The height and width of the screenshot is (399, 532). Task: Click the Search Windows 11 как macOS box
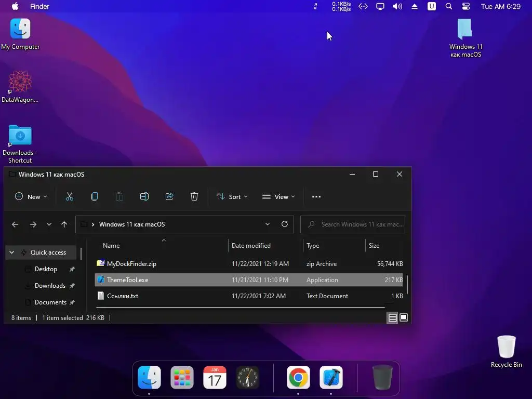point(353,224)
